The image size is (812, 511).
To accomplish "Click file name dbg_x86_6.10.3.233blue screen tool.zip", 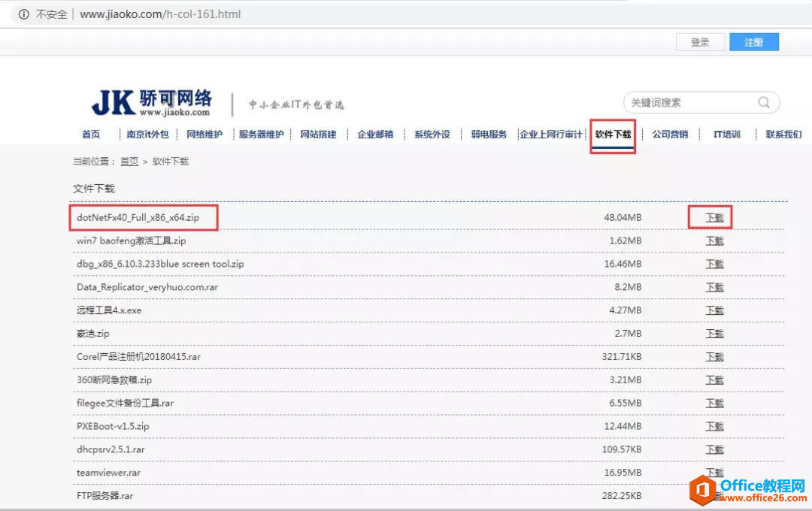I will (160, 264).
